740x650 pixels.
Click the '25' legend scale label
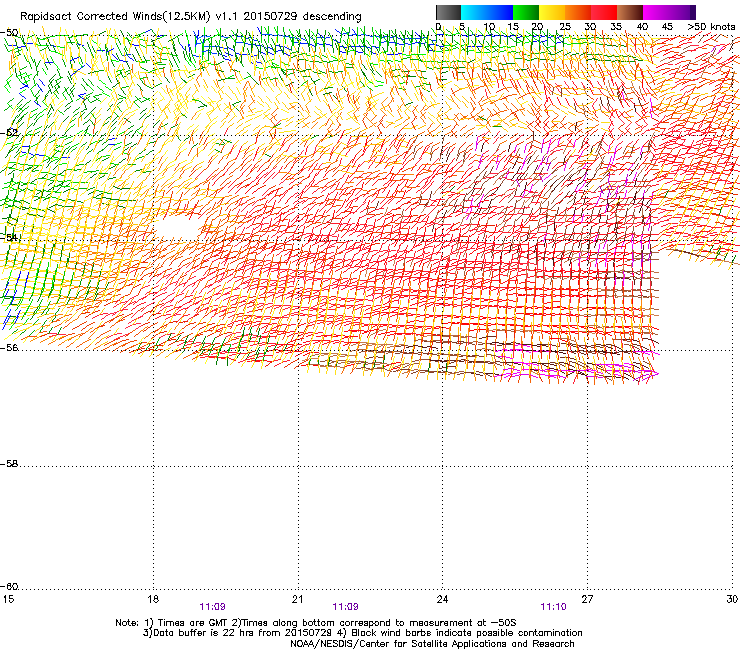tap(565, 27)
